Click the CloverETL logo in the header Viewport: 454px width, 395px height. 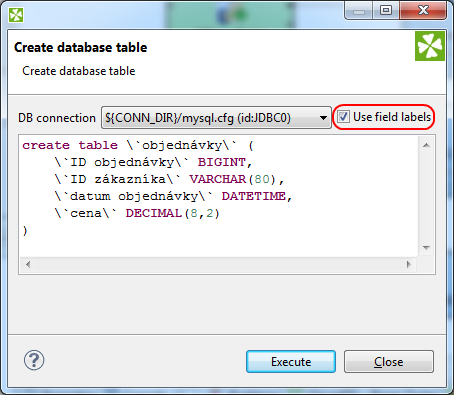tap(430, 46)
